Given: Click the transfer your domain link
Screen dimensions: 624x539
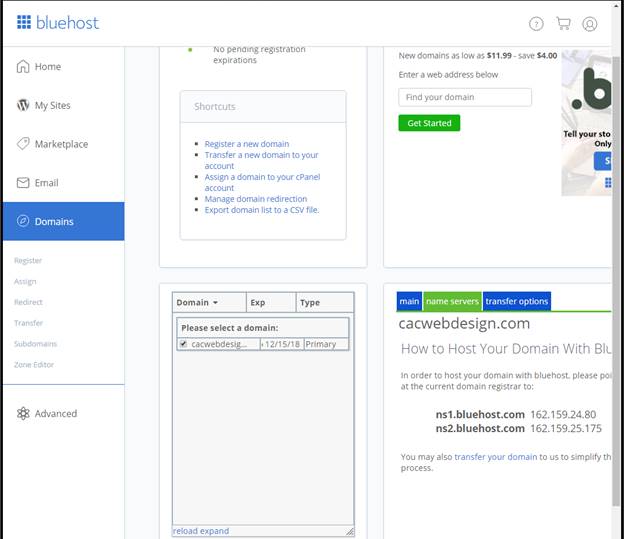Looking at the screenshot, I should pos(495,457).
